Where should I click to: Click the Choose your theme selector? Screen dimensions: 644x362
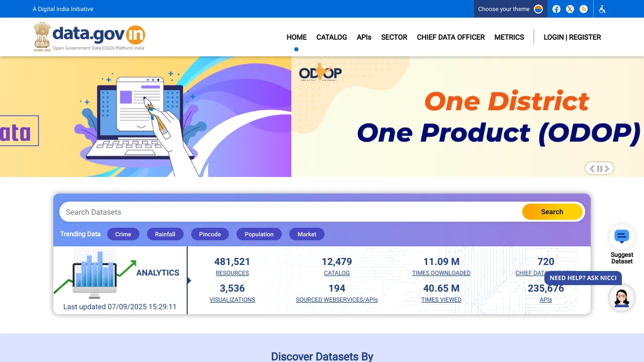511,9
